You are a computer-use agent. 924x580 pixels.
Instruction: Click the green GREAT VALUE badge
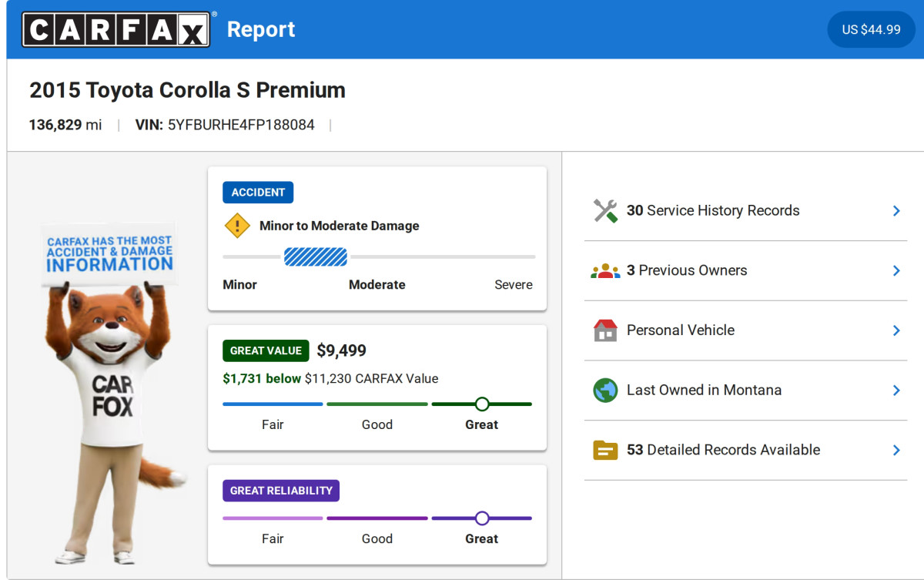pyautogui.click(x=266, y=350)
